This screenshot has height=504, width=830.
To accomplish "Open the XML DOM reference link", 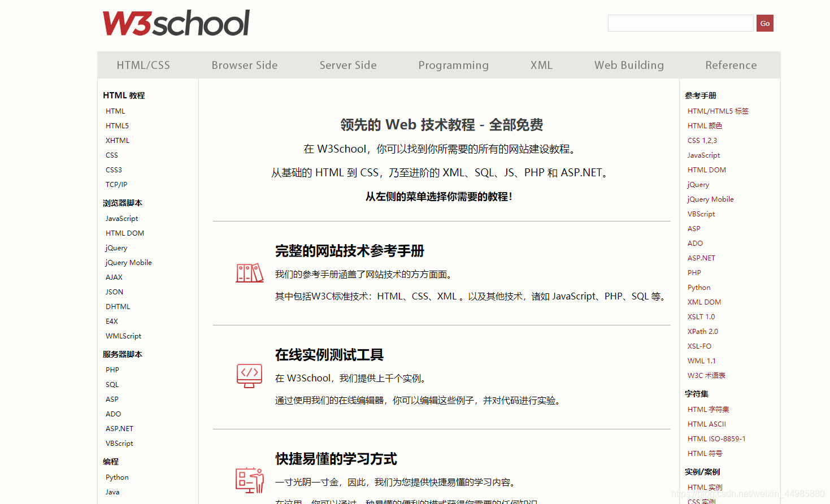I will coord(704,302).
